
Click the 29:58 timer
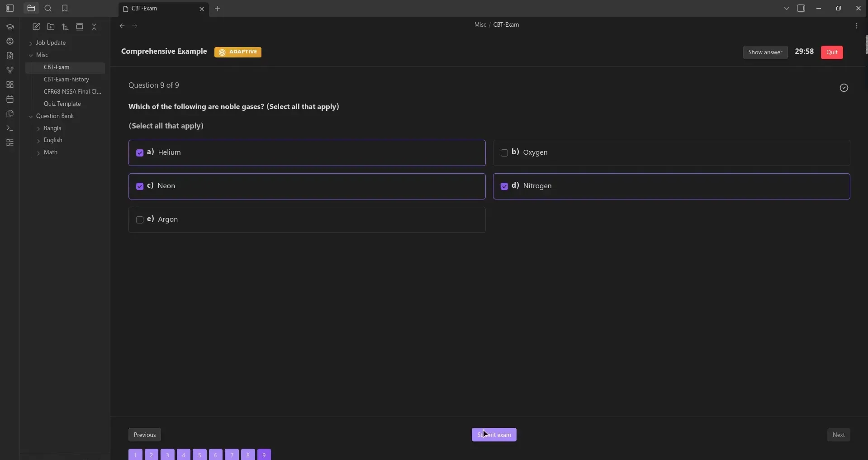point(804,52)
